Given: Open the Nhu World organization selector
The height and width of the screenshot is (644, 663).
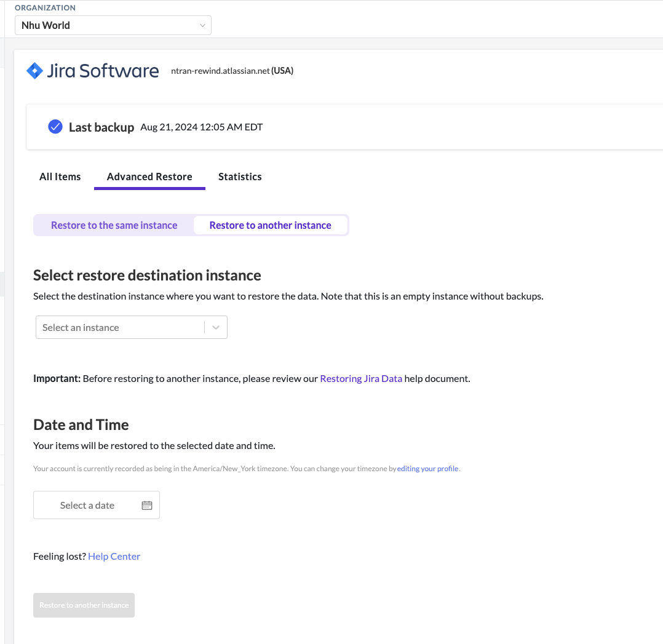Looking at the screenshot, I should [113, 25].
